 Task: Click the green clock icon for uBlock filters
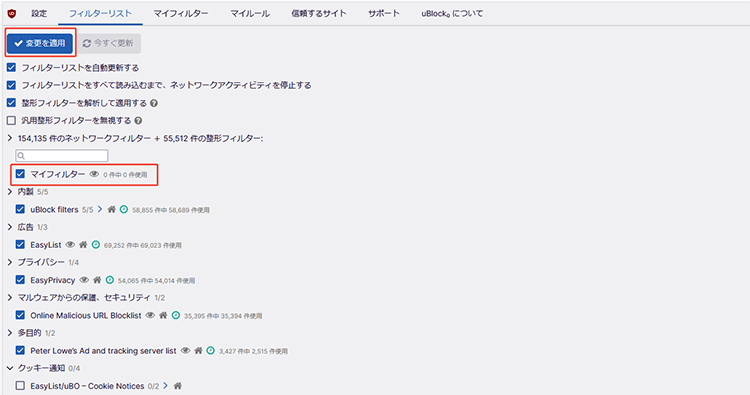tap(124, 209)
